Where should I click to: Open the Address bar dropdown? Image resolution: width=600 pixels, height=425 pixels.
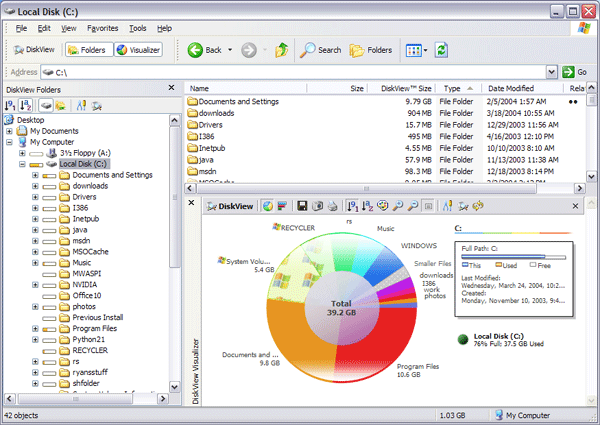tap(551, 72)
